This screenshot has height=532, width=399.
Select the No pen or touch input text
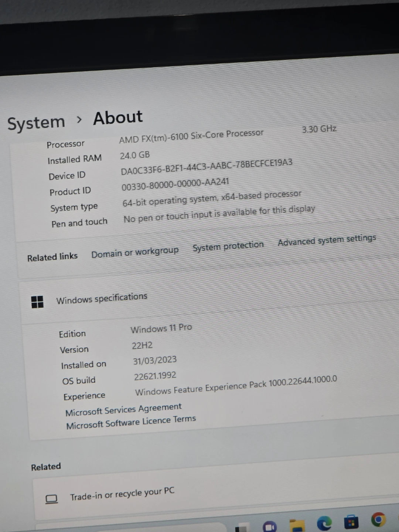click(x=219, y=214)
